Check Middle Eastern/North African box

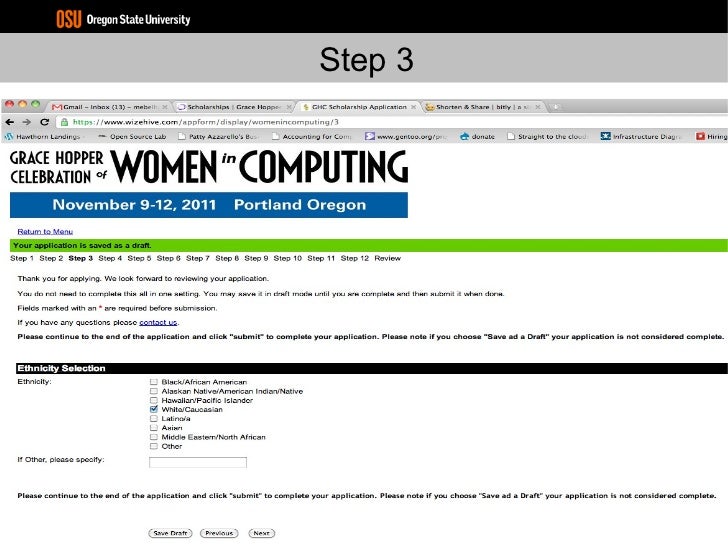click(x=154, y=437)
